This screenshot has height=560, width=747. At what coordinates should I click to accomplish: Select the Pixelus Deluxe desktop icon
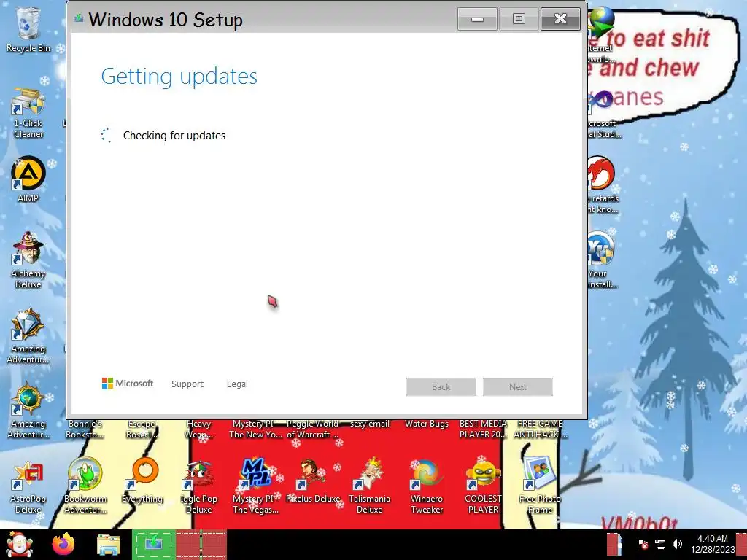click(313, 481)
